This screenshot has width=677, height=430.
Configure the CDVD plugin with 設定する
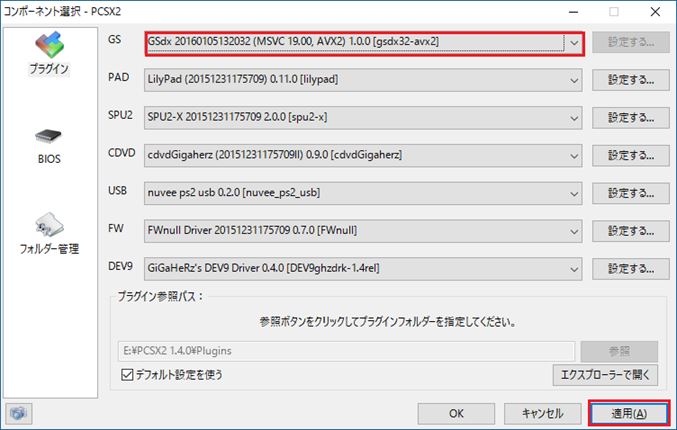pyautogui.click(x=631, y=155)
